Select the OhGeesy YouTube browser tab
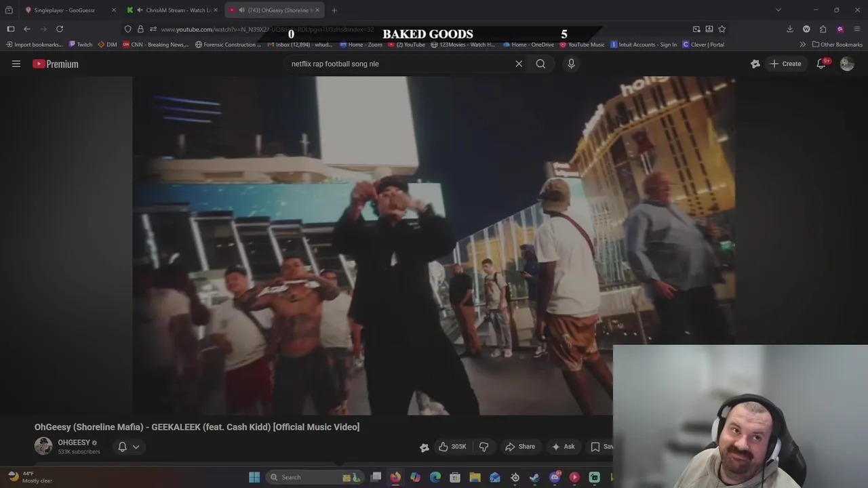Image resolution: width=868 pixels, height=488 pixels. (x=275, y=10)
